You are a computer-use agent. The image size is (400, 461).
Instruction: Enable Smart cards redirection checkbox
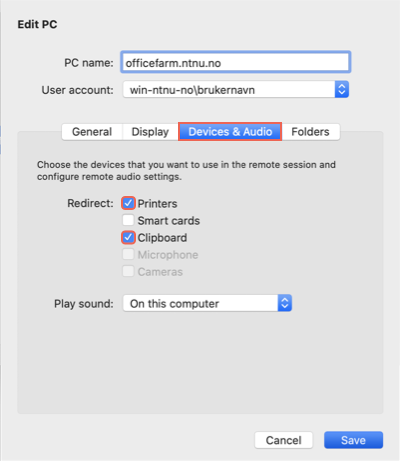[x=128, y=220]
